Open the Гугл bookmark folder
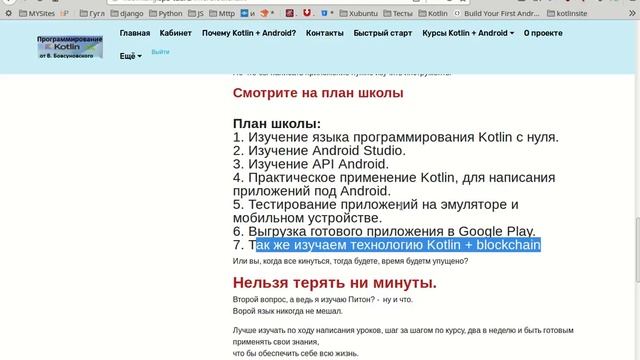The height and width of the screenshot is (360, 640). (x=92, y=13)
